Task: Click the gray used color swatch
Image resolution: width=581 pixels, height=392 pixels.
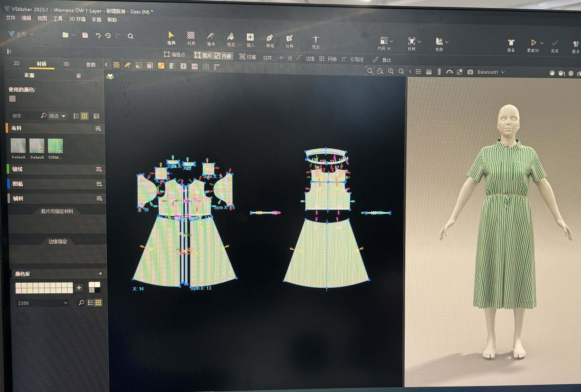Action: 13,99
